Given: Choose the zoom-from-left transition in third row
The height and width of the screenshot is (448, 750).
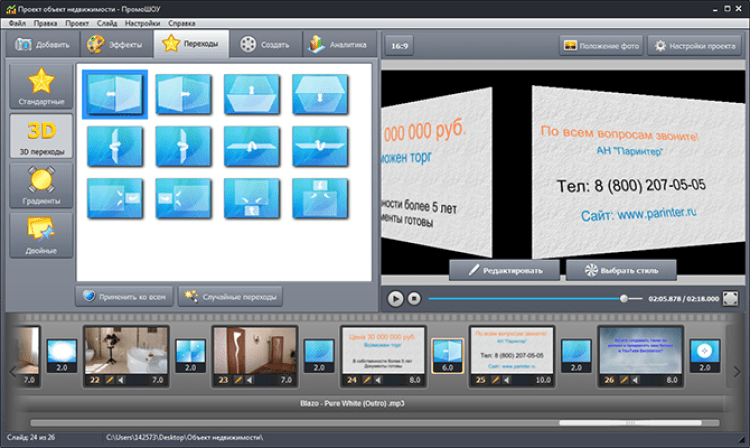Looking at the screenshot, I should pos(183,198).
